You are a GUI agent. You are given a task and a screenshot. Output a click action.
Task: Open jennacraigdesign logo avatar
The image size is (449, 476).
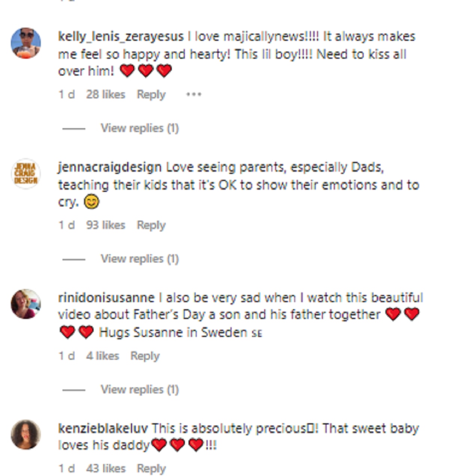[x=25, y=173]
